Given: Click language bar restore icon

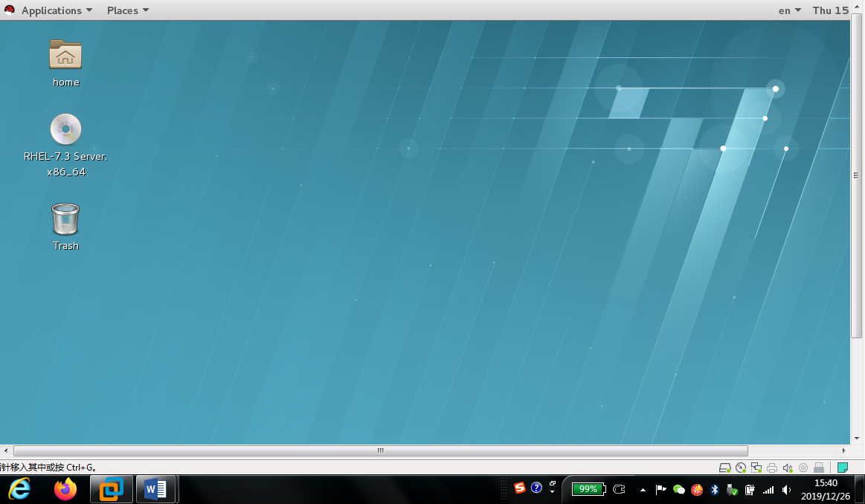Looking at the screenshot, I should [552, 484].
